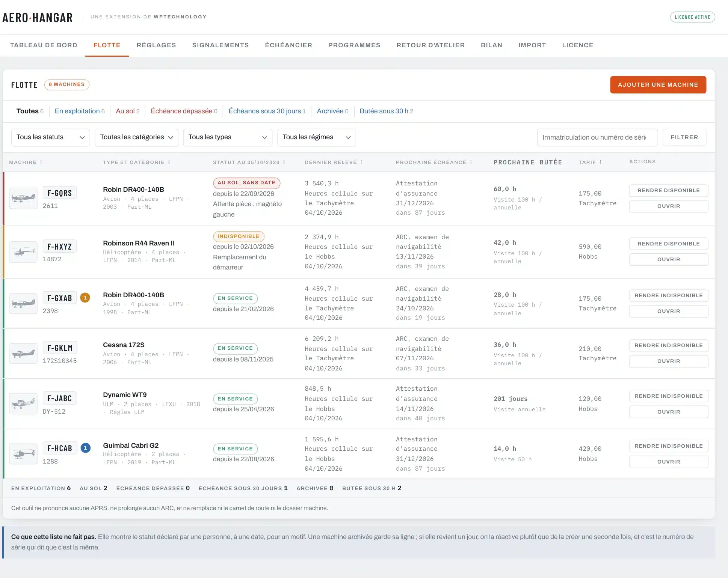Click the blue notification badge on F-HCAB
The image size is (728, 578).
pos(86,448)
